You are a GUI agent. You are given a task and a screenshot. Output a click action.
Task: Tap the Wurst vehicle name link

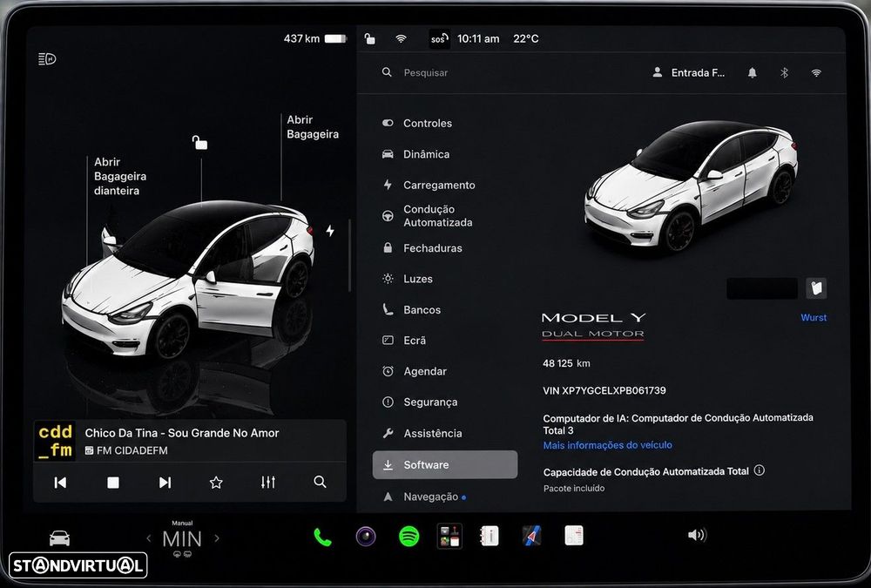click(814, 318)
